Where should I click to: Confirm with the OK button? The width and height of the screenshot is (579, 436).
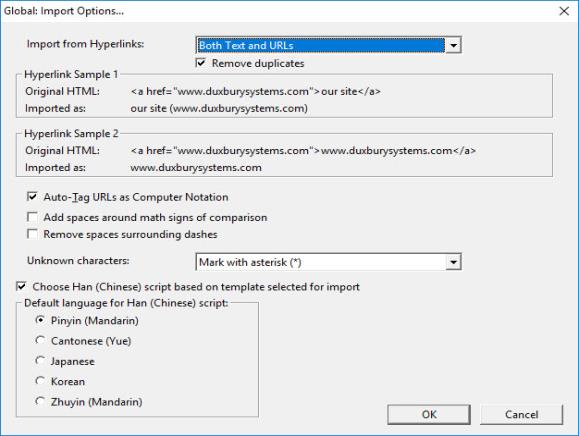[x=429, y=414]
